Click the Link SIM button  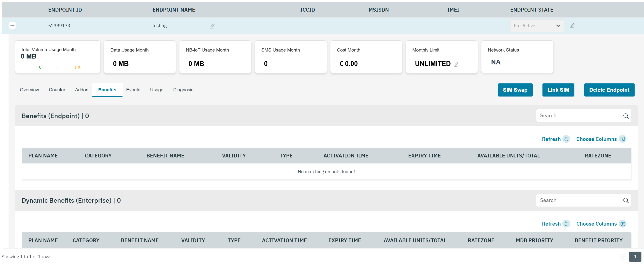tap(558, 90)
